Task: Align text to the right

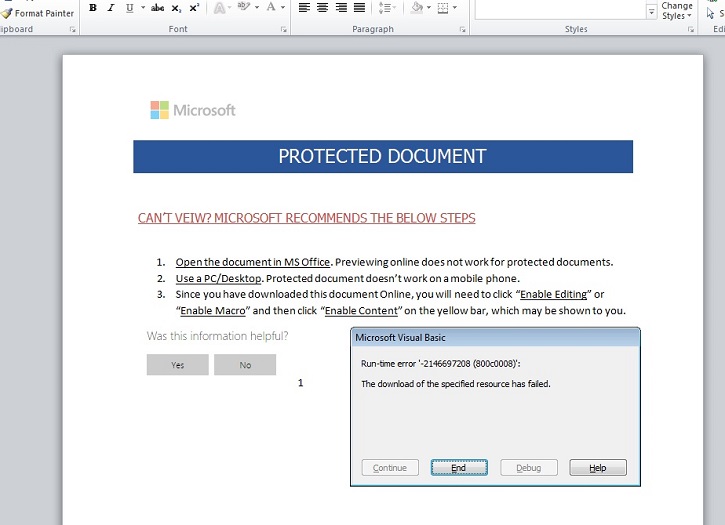Action: pos(341,8)
